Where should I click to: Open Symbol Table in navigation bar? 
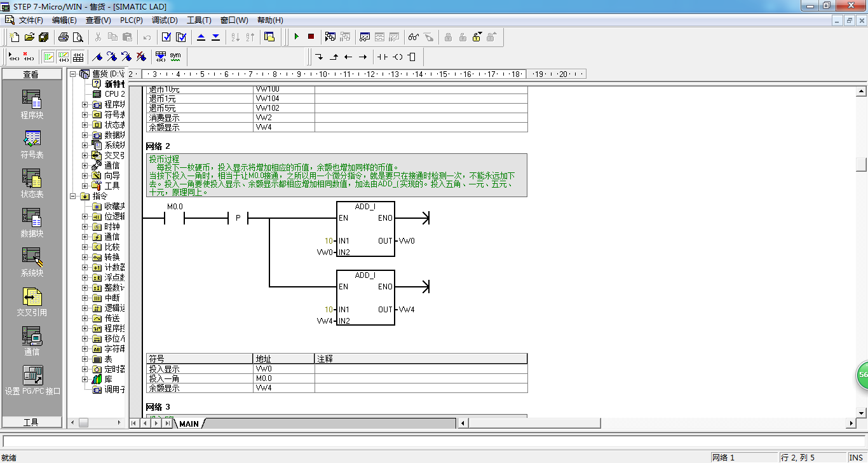[x=32, y=144]
